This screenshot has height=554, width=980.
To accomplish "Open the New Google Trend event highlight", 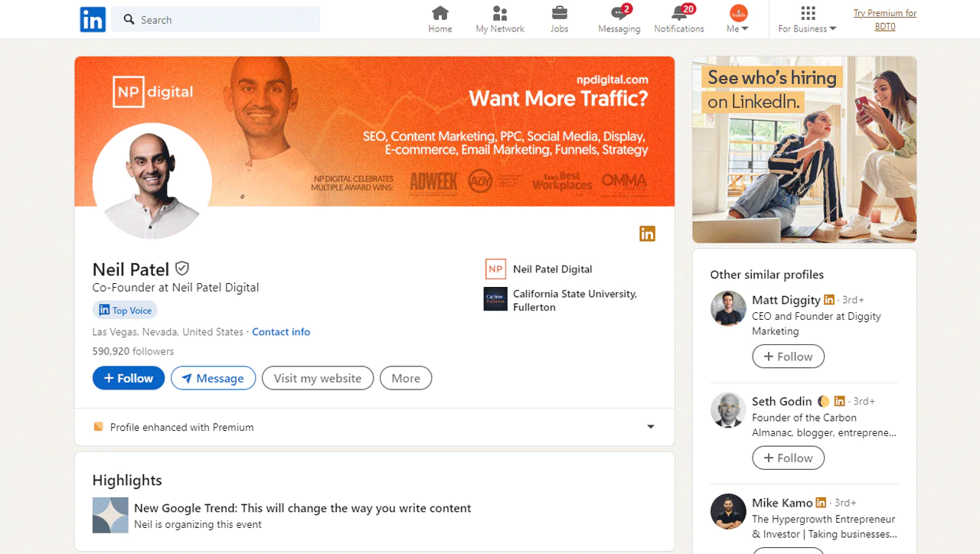I will tap(302, 508).
